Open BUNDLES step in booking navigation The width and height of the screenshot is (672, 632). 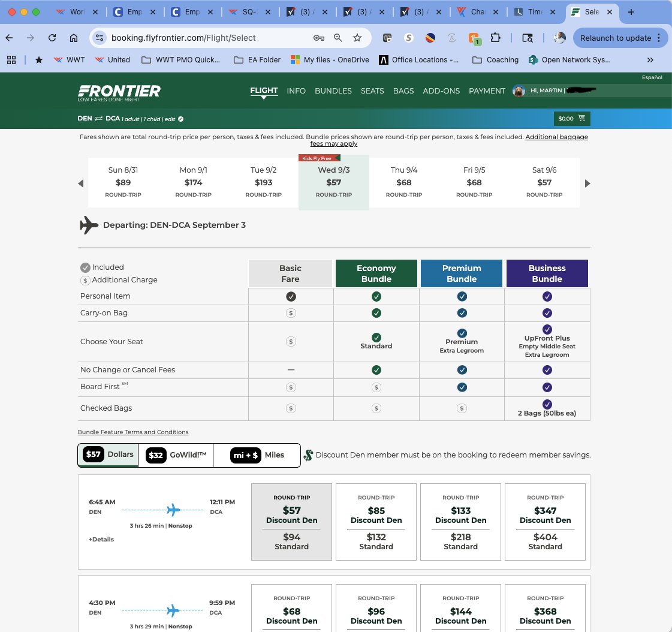(333, 91)
